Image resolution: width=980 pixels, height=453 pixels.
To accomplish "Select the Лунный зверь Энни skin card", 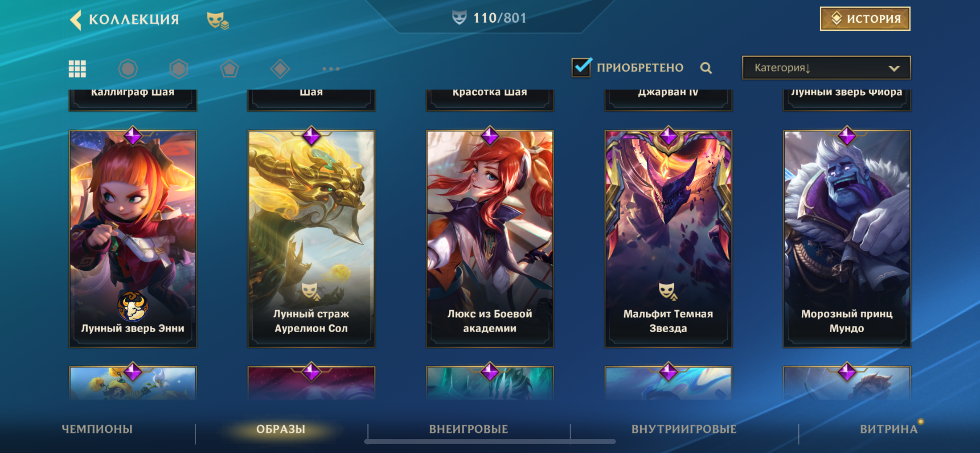I will pos(133,239).
